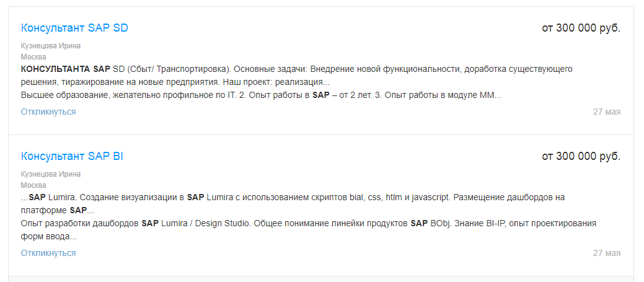Click Откликнуться under the SAP SD vacancy
644x282 pixels.
click(x=48, y=112)
